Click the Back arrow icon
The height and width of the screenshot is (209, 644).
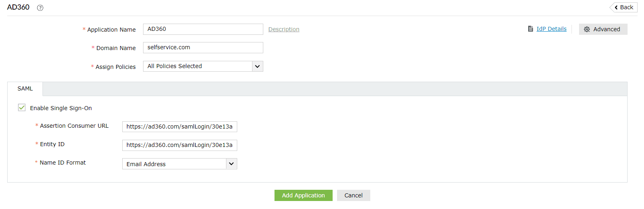pyautogui.click(x=616, y=8)
